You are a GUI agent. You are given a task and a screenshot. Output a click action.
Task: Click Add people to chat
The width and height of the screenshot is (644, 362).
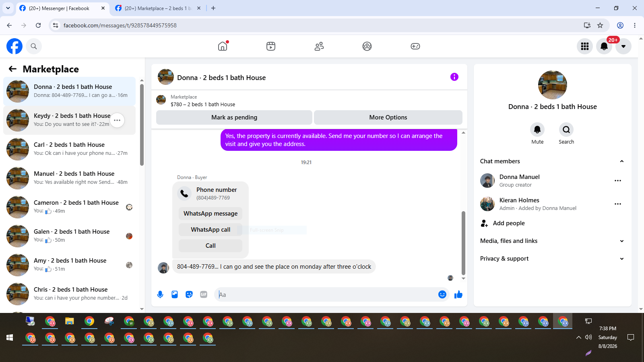pos(509,223)
